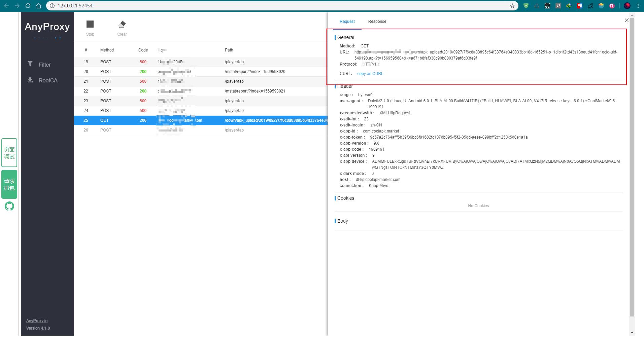Click the 页面调试 green button

pos(9,153)
